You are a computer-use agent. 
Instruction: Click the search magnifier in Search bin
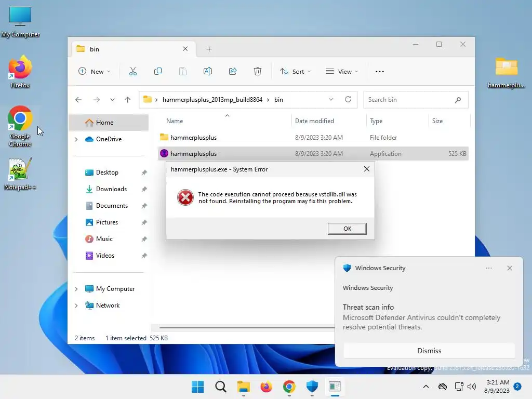pyautogui.click(x=458, y=100)
